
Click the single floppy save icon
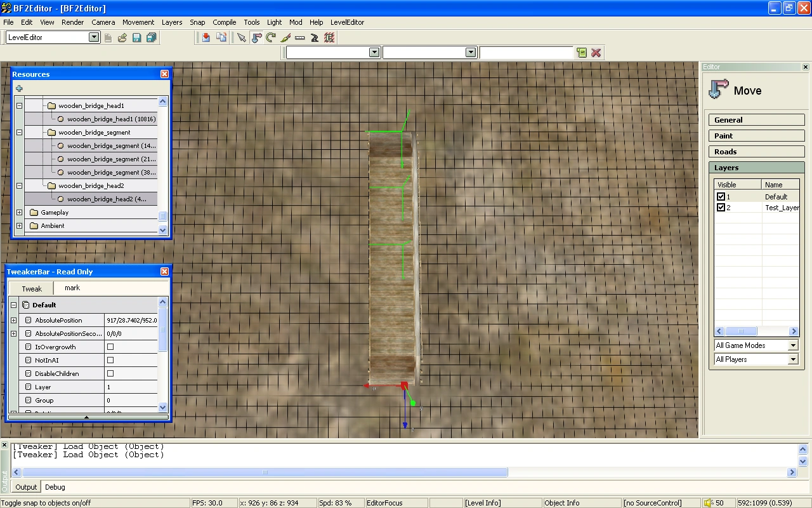(x=136, y=37)
